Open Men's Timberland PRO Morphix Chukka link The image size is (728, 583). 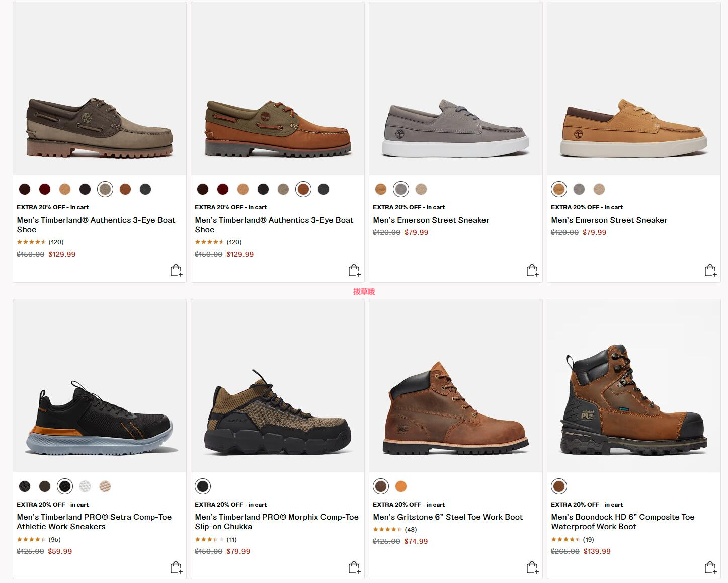(277, 522)
